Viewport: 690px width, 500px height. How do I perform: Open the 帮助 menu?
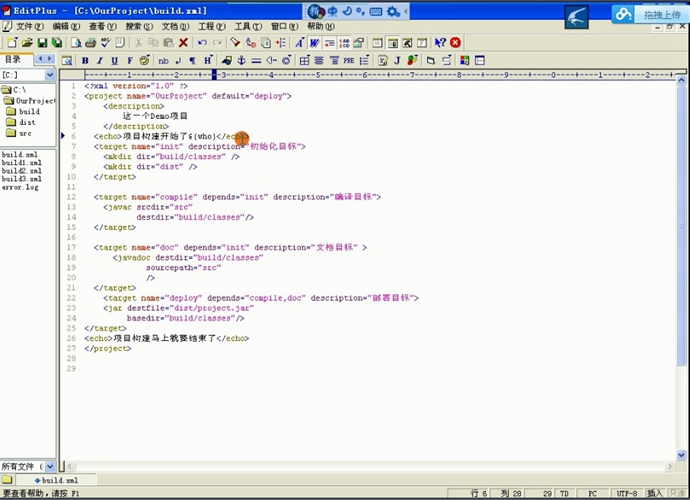point(321,26)
